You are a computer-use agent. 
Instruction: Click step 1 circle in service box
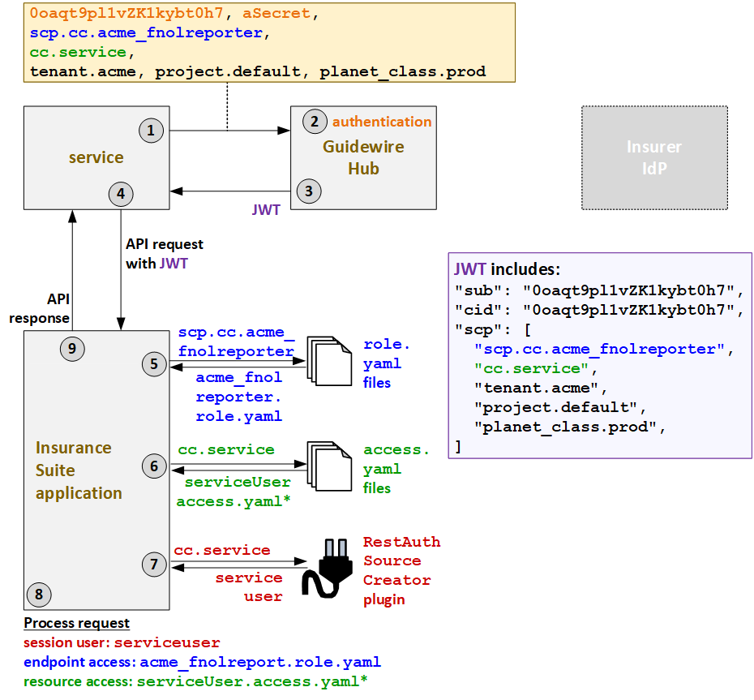pos(151,130)
